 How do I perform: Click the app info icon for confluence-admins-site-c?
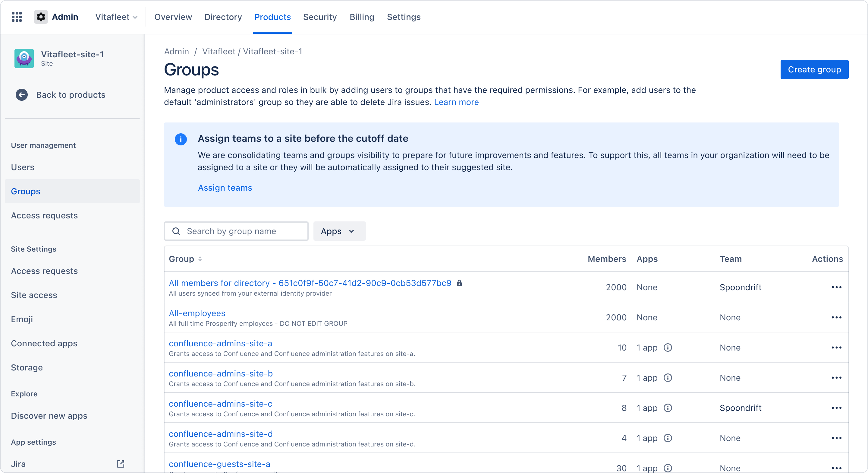tap(668, 408)
